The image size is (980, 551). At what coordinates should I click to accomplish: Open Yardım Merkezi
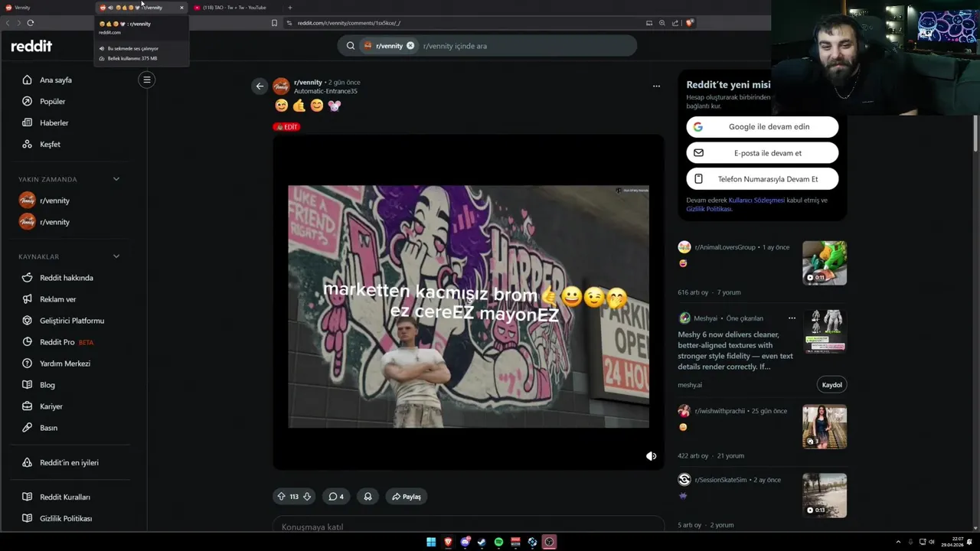pyautogui.click(x=65, y=364)
